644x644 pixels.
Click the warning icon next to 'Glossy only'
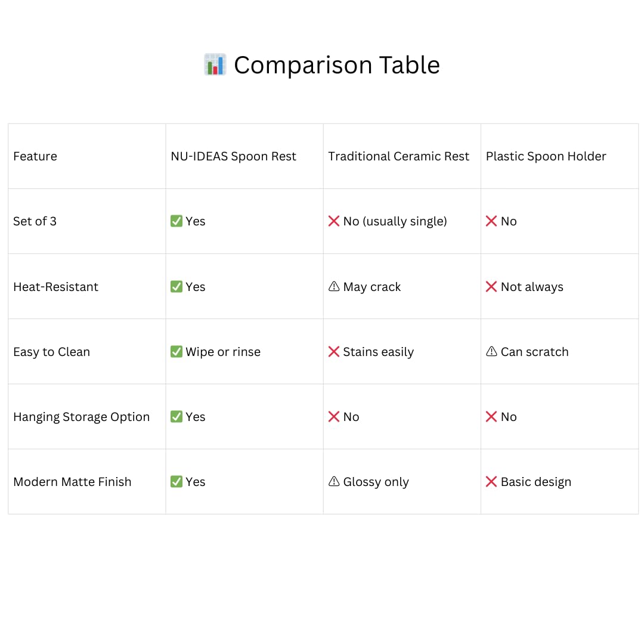[334, 482]
